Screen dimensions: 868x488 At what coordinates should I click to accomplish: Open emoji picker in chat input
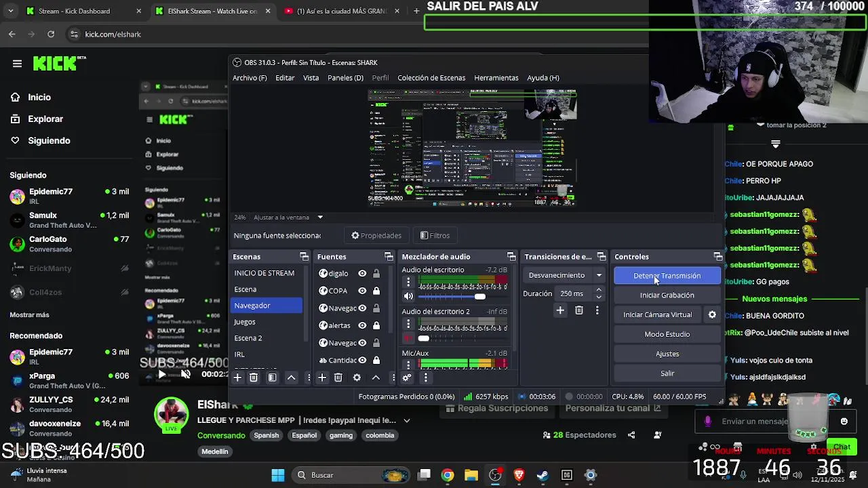[844, 422]
